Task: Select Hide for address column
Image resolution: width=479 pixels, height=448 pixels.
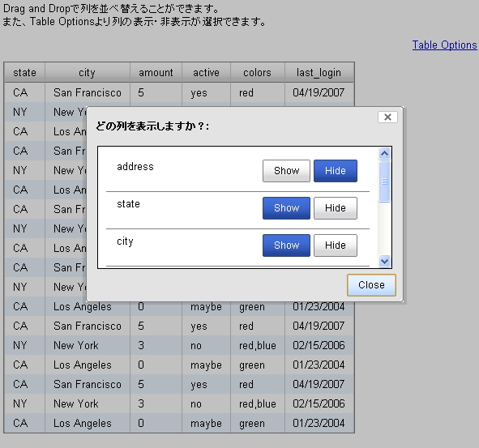Action: [336, 171]
